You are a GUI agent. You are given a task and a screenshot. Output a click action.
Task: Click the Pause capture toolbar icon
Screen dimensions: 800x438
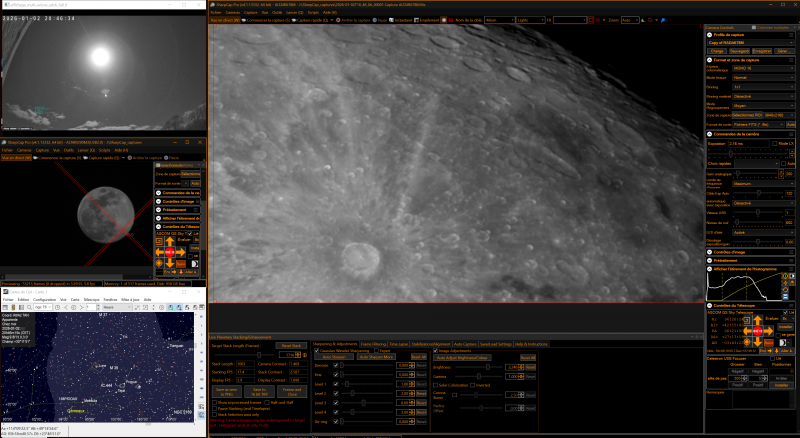[x=374, y=20]
